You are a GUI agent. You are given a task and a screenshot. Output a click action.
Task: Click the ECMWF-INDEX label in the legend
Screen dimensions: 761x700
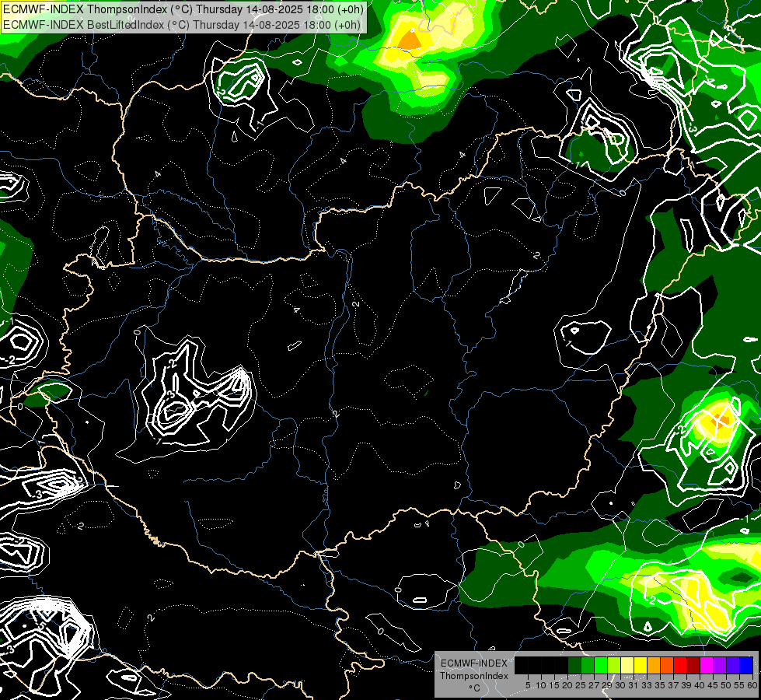pyautogui.click(x=473, y=663)
